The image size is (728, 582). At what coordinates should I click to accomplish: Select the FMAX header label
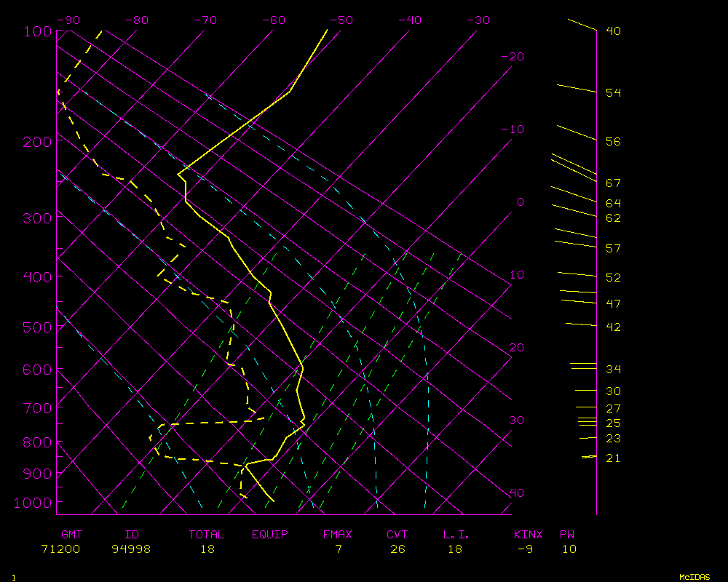338,535
